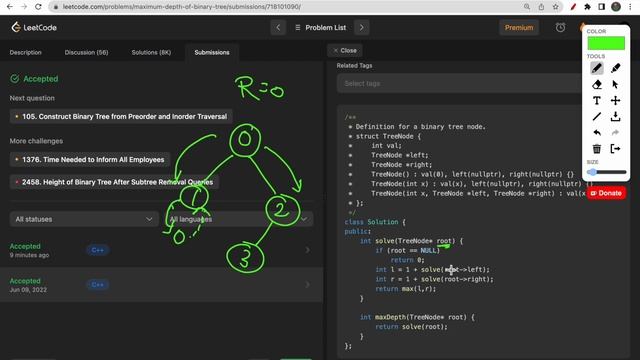640x360 pixels.
Task: Open Accepted submission from Jun 09, 2022
Action: 161,284
